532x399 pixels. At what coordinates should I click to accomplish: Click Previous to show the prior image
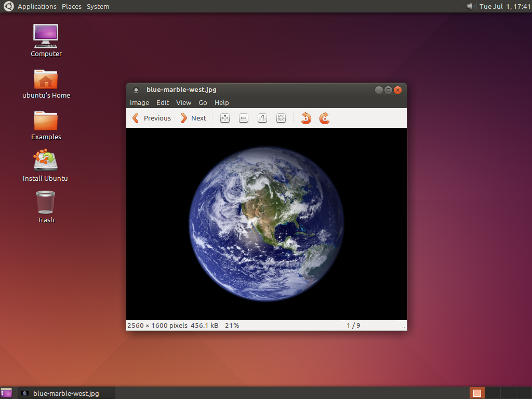point(151,118)
